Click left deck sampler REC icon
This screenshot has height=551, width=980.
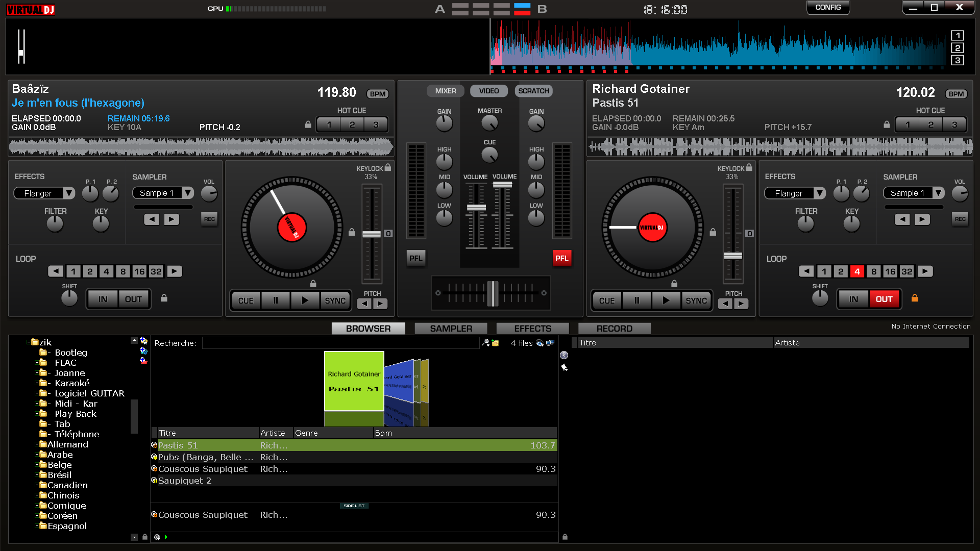click(209, 219)
